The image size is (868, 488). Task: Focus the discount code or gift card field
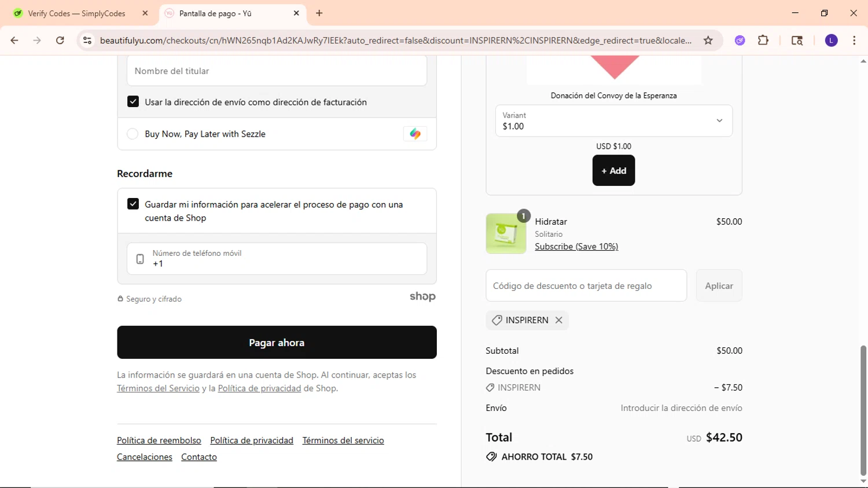(586, 285)
